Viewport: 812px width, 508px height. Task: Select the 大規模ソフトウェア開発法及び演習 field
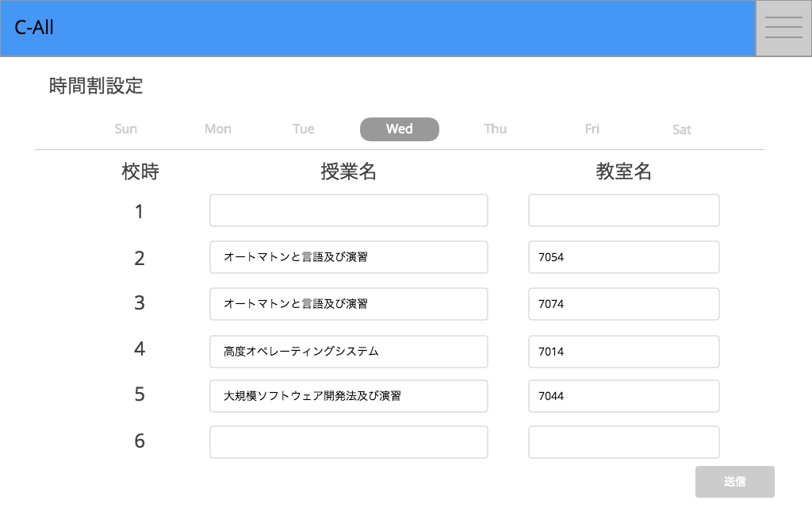pyautogui.click(x=349, y=395)
